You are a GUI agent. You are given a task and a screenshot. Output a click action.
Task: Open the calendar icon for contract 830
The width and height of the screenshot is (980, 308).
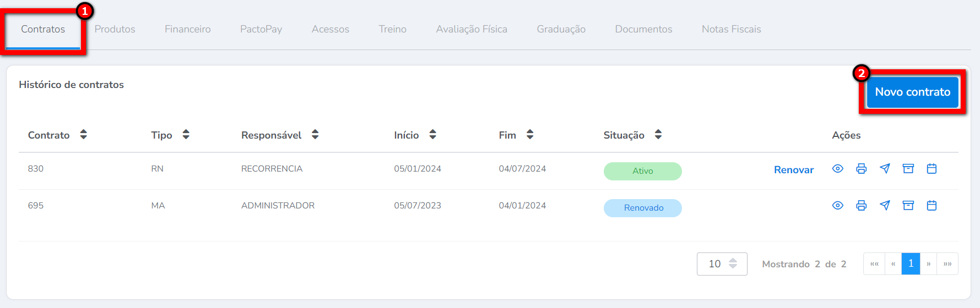(x=932, y=169)
